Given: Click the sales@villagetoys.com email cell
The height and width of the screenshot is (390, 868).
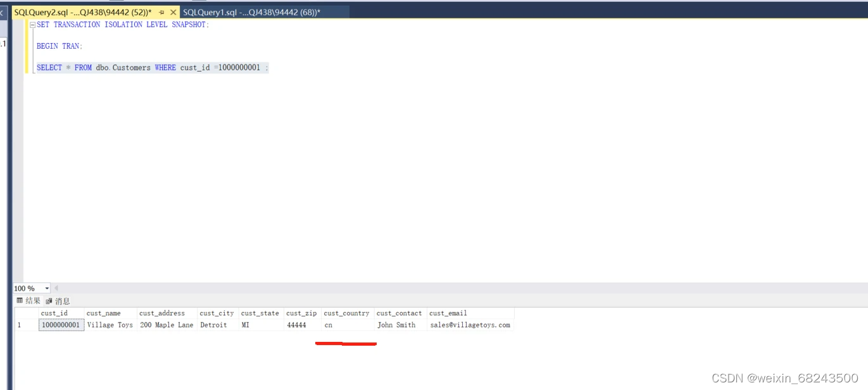Looking at the screenshot, I should pyautogui.click(x=470, y=324).
